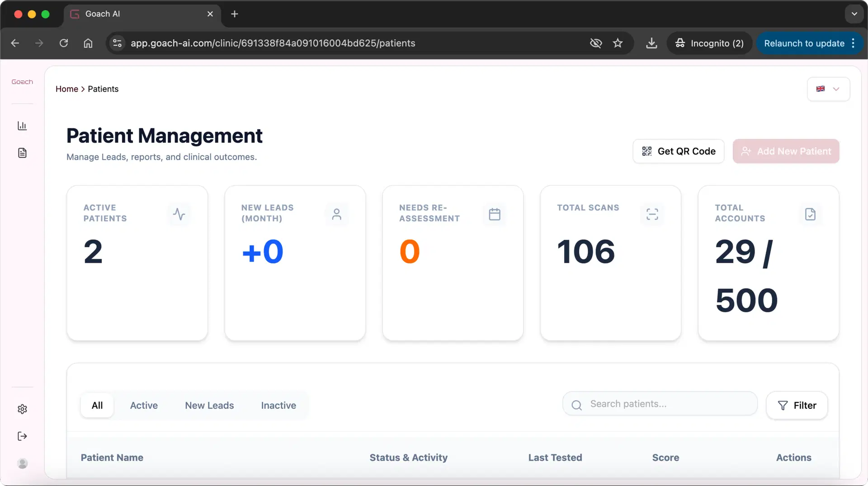This screenshot has height=486, width=868.
Task: Open the Filter button
Action: [x=797, y=406]
